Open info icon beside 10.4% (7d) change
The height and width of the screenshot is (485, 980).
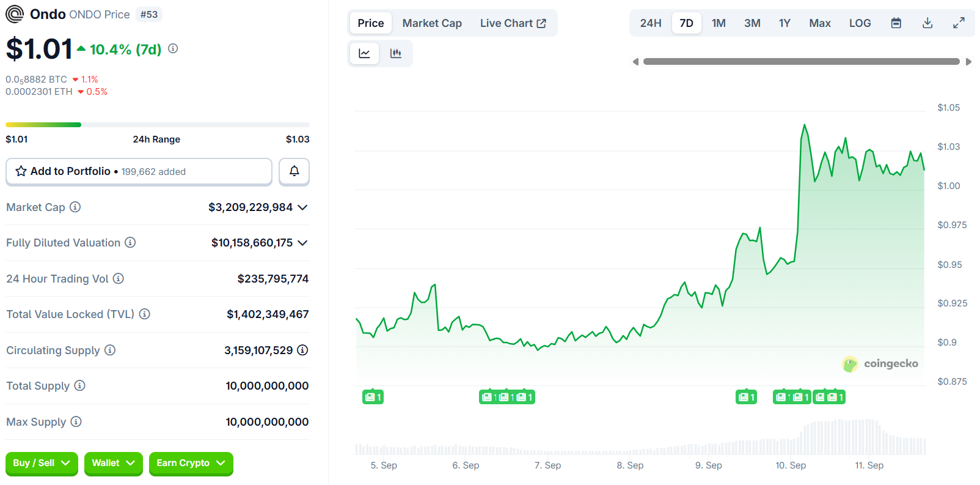[173, 48]
